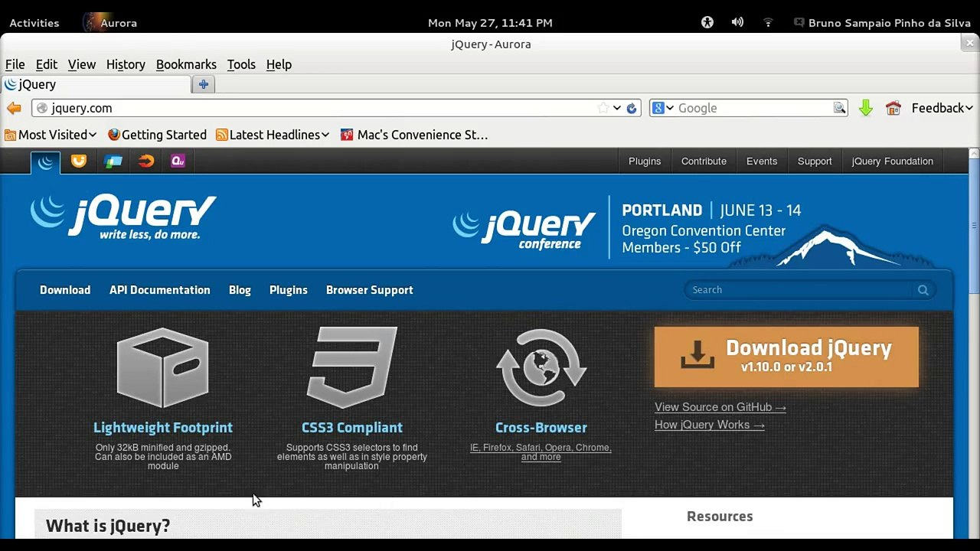Click the jQuery project icon in the top strip
The height and width of the screenshot is (551, 980).
(x=46, y=161)
